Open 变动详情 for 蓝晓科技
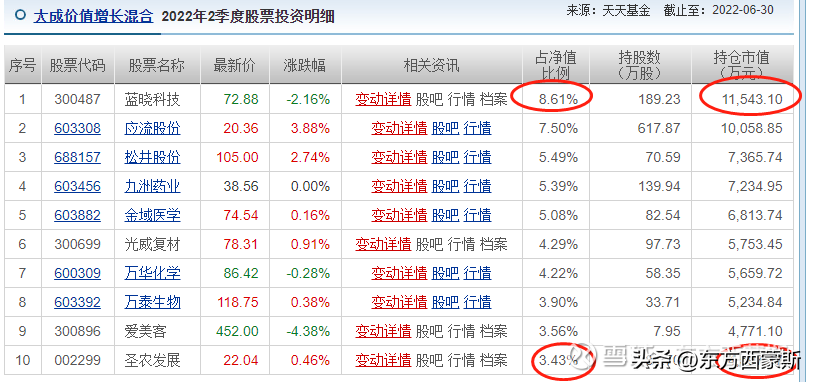Image resolution: width=813 pixels, height=382 pixels. 383,99
